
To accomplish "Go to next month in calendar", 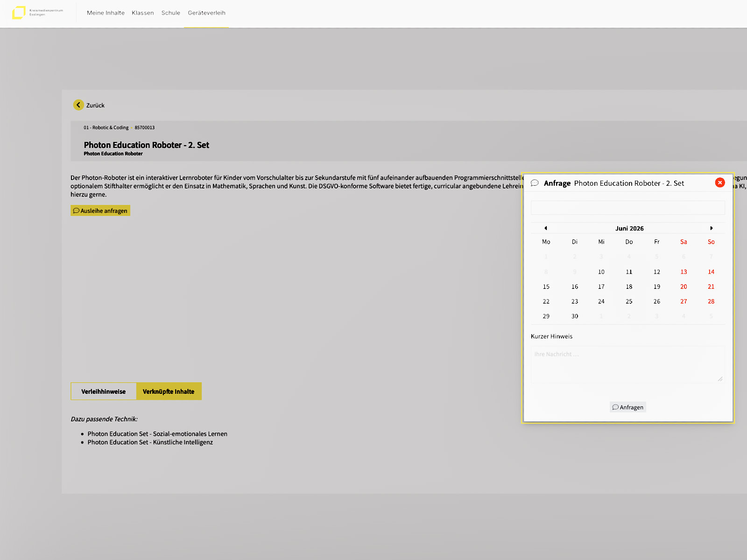I will click(711, 228).
